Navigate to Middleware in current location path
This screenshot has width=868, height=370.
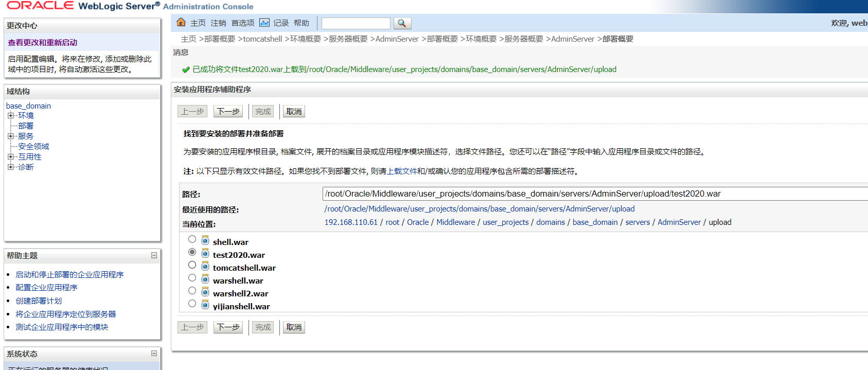pyautogui.click(x=456, y=222)
